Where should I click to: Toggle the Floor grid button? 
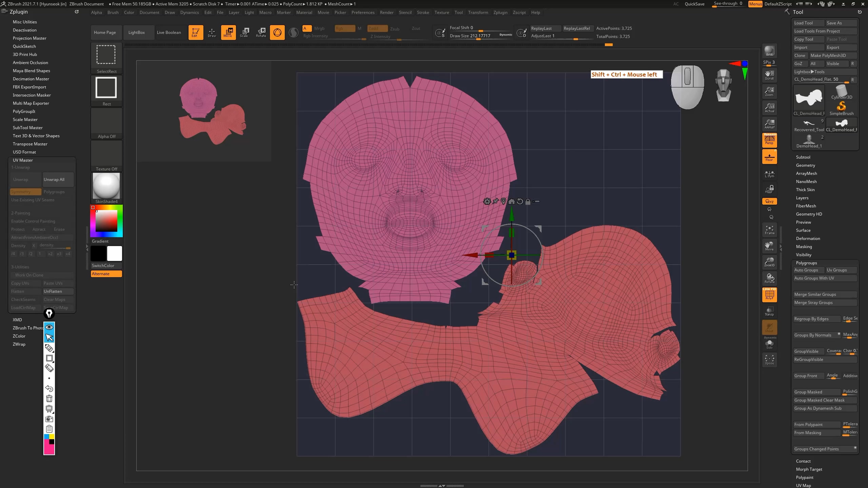(769, 157)
